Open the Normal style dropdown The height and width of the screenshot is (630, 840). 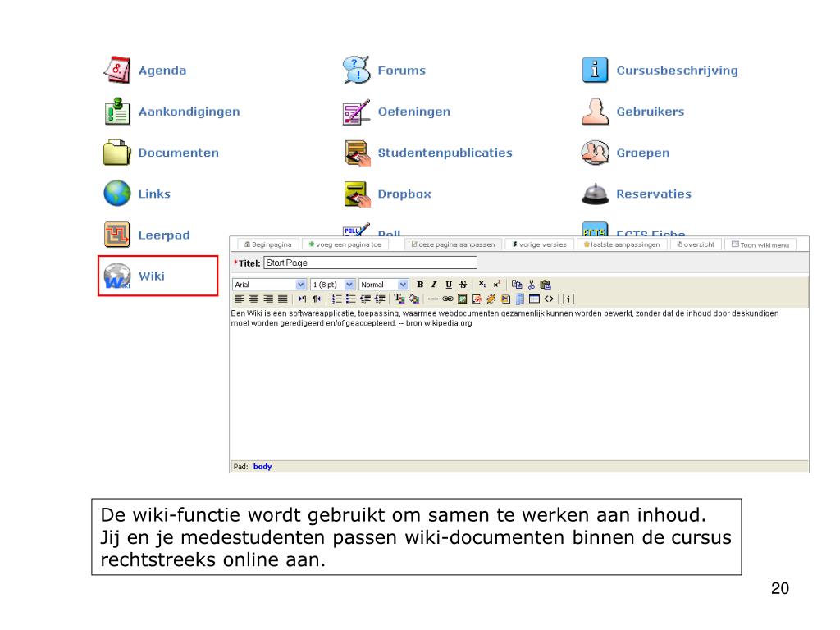(384, 285)
